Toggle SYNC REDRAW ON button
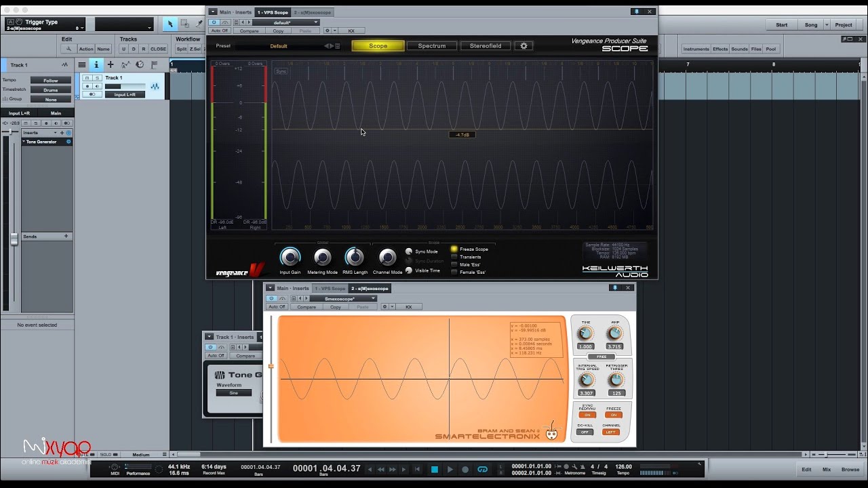Screen dimensions: 868x488 587,415
